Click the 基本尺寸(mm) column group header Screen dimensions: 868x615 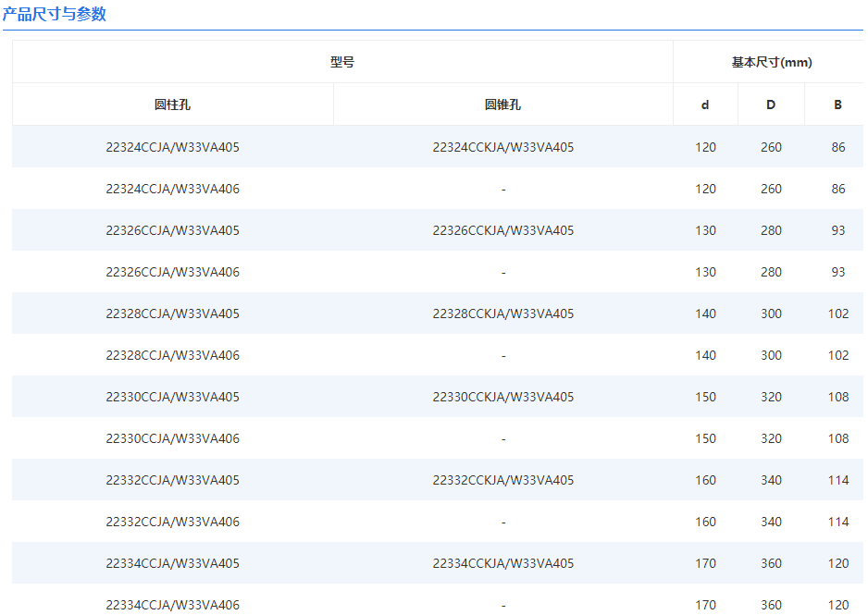click(x=771, y=62)
